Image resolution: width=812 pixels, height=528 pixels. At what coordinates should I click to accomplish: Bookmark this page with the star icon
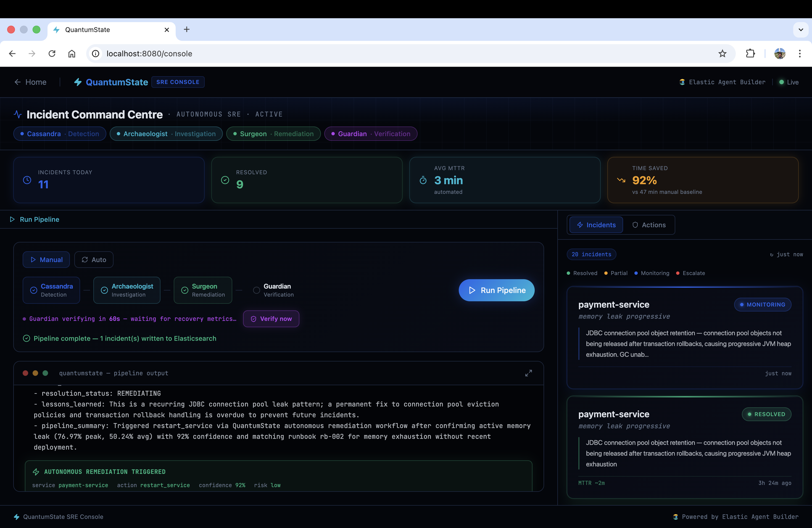722,54
